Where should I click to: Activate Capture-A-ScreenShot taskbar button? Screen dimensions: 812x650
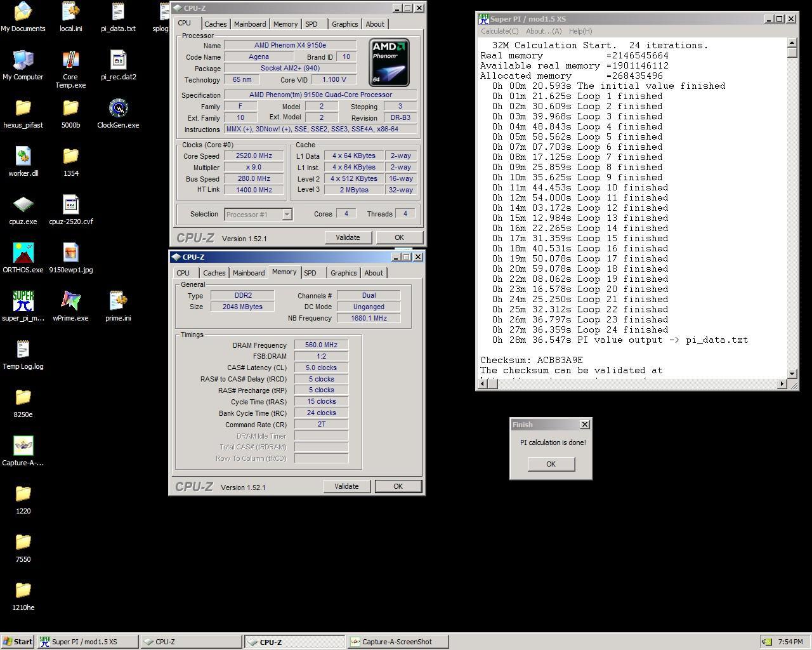pos(398,642)
